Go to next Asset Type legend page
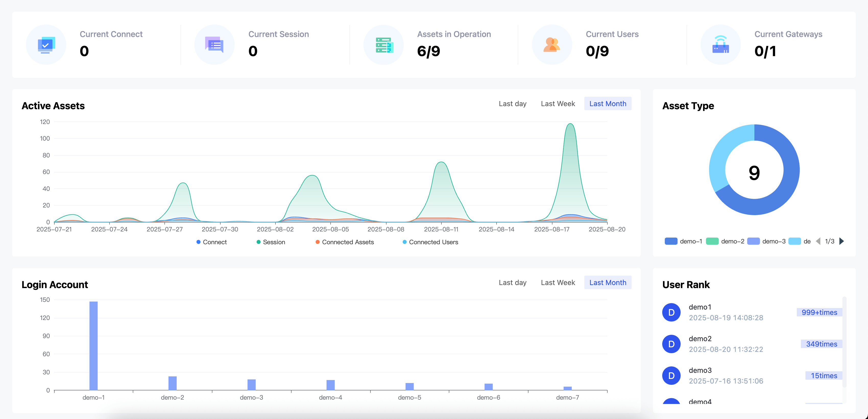The image size is (868, 419). pos(842,241)
